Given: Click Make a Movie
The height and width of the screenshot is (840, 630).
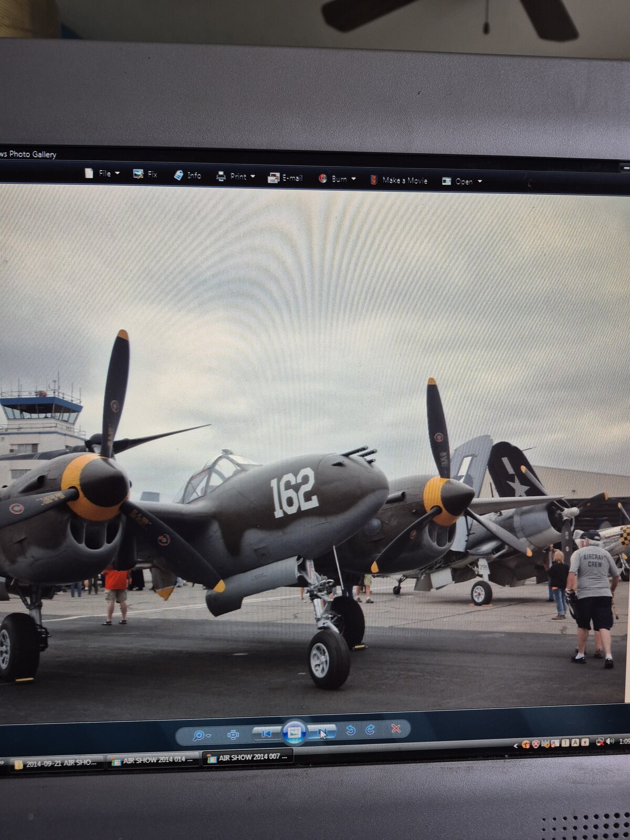Looking at the screenshot, I should click(x=398, y=180).
